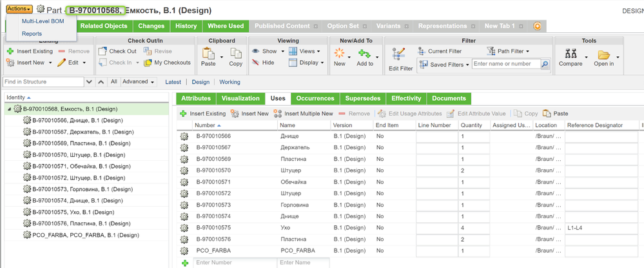Collapse the B-970010568 root tree node
The image size is (644, 268).
pos(9,109)
